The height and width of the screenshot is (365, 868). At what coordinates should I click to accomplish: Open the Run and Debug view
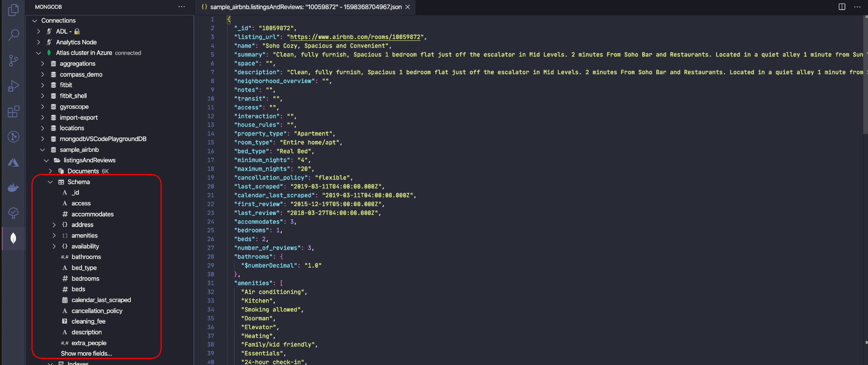click(13, 86)
